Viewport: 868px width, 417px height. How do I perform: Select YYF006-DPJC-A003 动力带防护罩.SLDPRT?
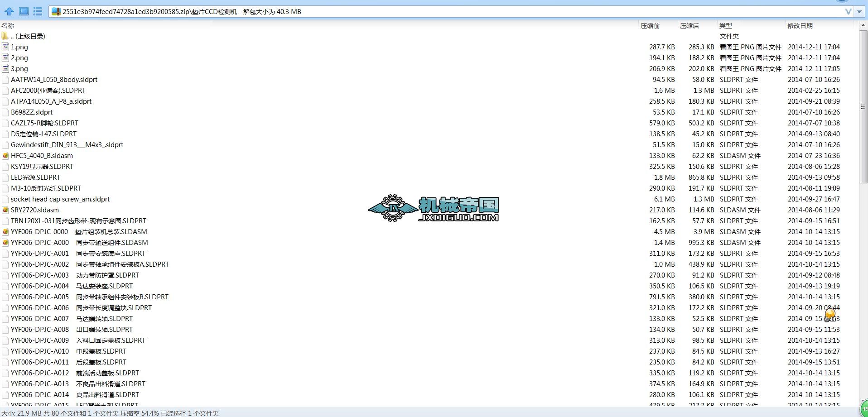(75, 275)
